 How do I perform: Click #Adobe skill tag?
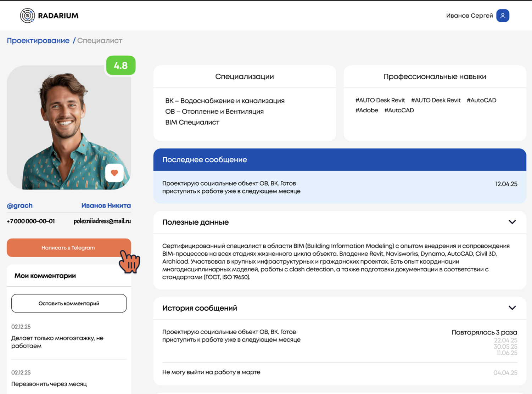[x=367, y=110]
